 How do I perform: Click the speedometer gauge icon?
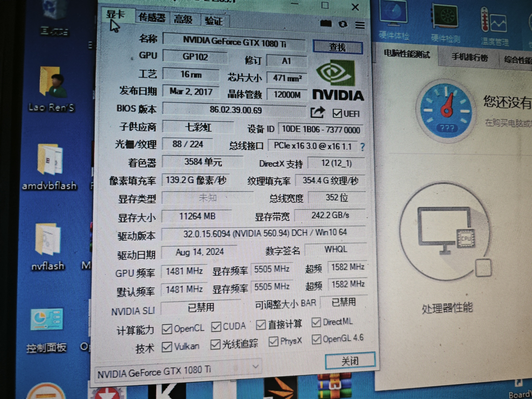coord(446,111)
